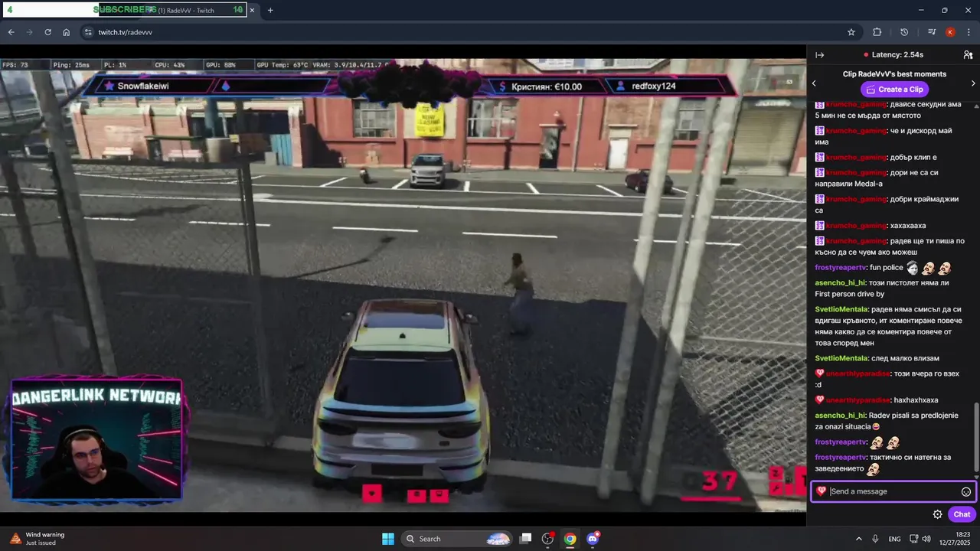This screenshot has width=980, height=551.
Task: Open Google Chrome from the taskbar
Action: click(x=570, y=539)
